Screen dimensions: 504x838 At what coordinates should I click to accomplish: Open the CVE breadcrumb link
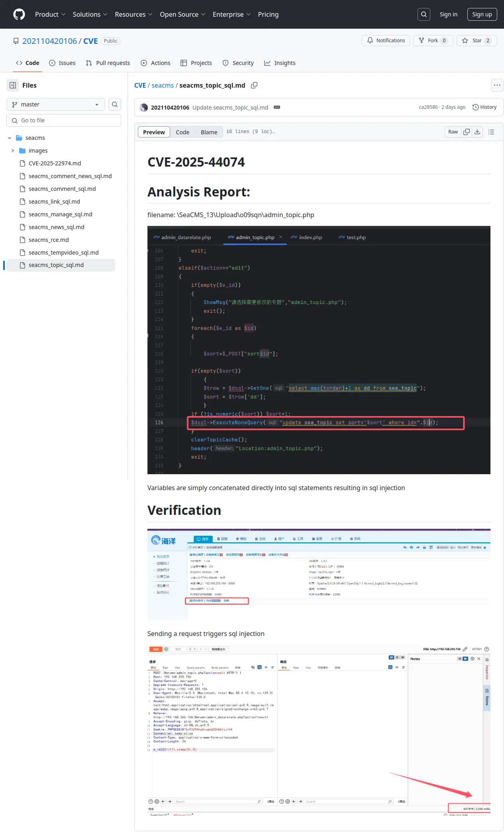coord(140,85)
